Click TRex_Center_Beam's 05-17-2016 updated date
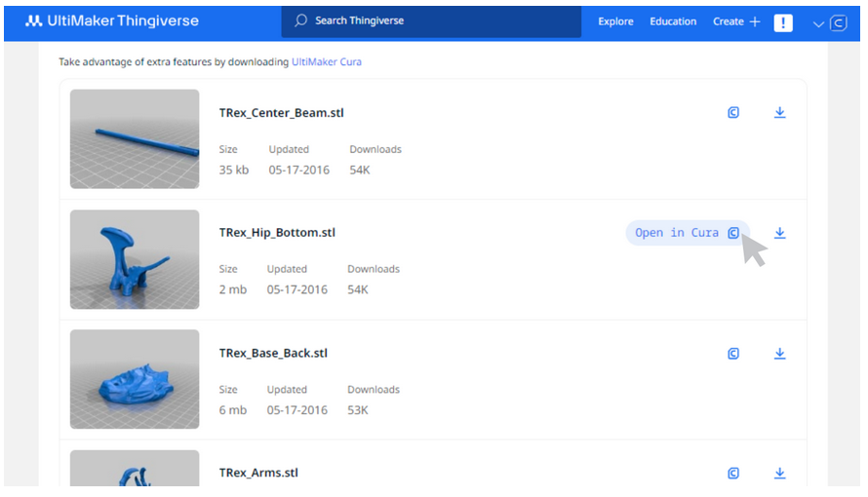Screen dimensions: 868x497 point(299,171)
